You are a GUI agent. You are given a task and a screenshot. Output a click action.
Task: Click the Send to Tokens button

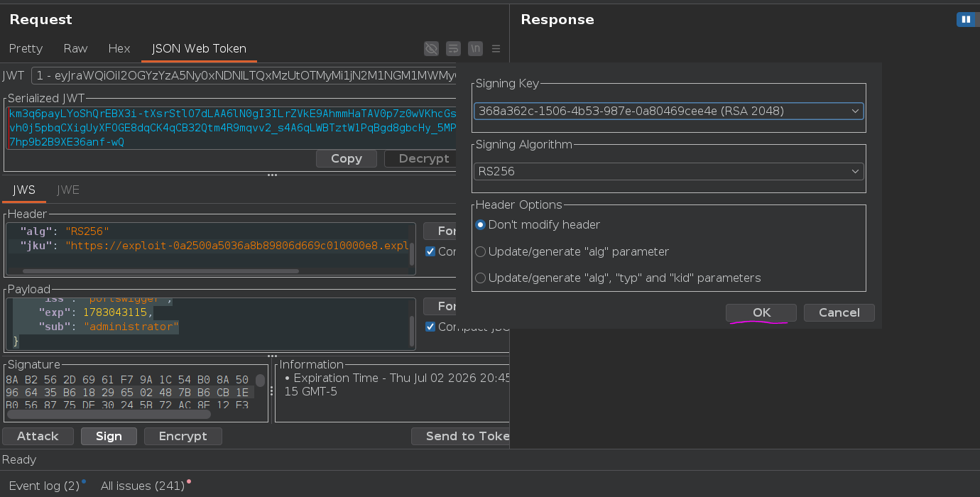point(460,436)
